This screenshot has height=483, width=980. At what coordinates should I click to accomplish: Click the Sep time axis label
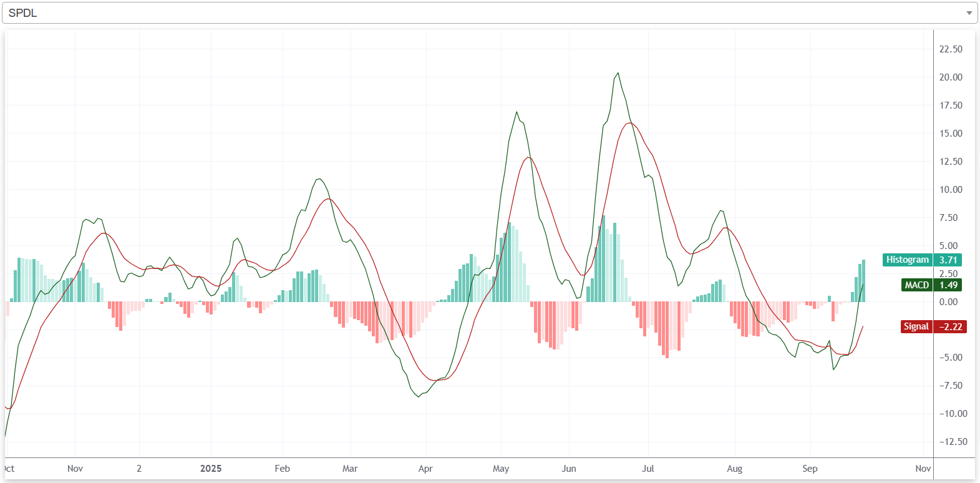(810, 469)
